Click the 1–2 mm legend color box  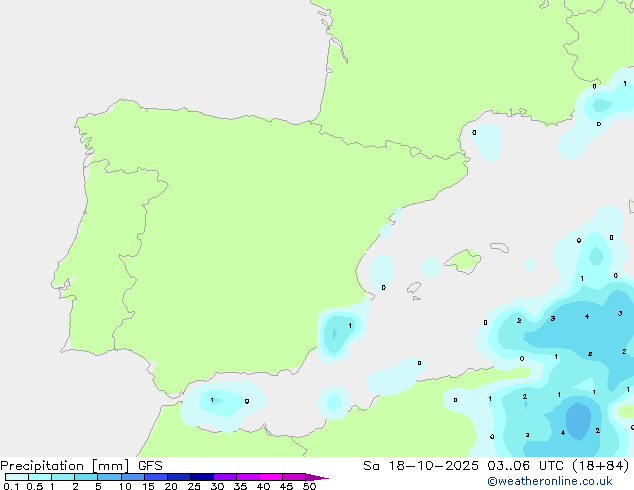tap(63, 477)
